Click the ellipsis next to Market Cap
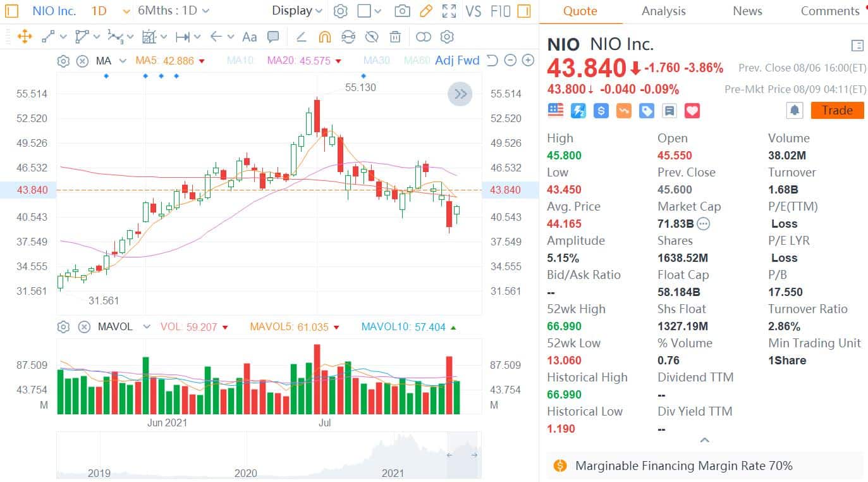The width and height of the screenshot is (868, 482). [x=703, y=223]
